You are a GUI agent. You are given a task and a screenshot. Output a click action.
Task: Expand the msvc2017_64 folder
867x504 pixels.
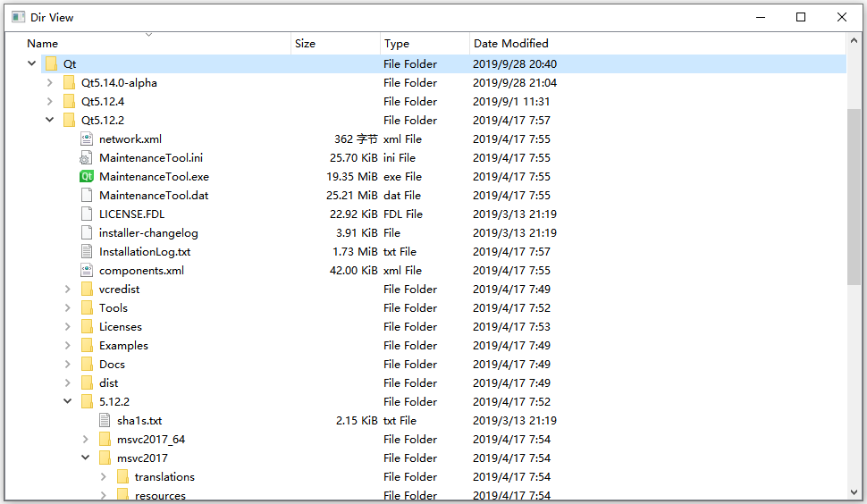86,439
